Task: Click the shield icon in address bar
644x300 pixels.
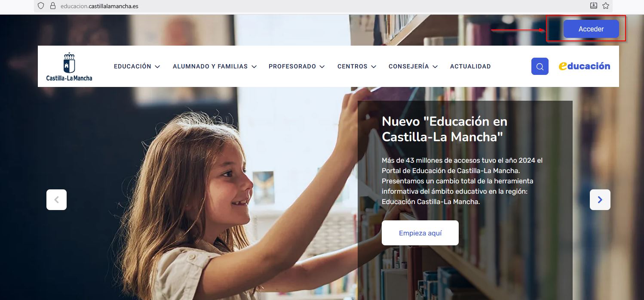Action: 41,6
